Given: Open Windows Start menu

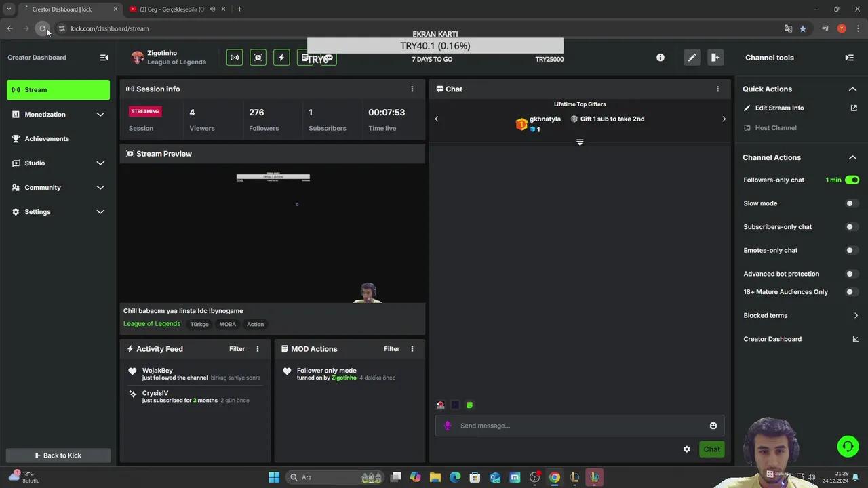Looking at the screenshot, I should click(274, 477).
